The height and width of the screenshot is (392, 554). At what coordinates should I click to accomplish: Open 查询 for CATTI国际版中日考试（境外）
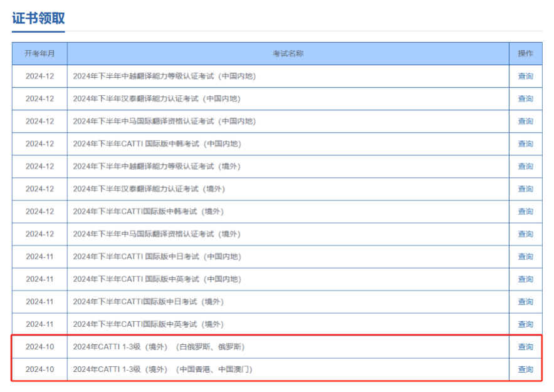click(525, 302)
